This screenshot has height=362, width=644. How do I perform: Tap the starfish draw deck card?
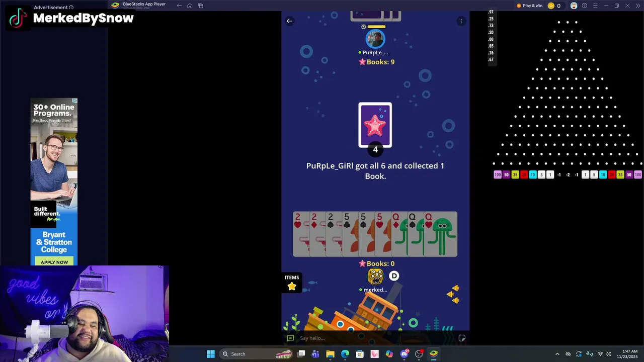pos(375,125)
